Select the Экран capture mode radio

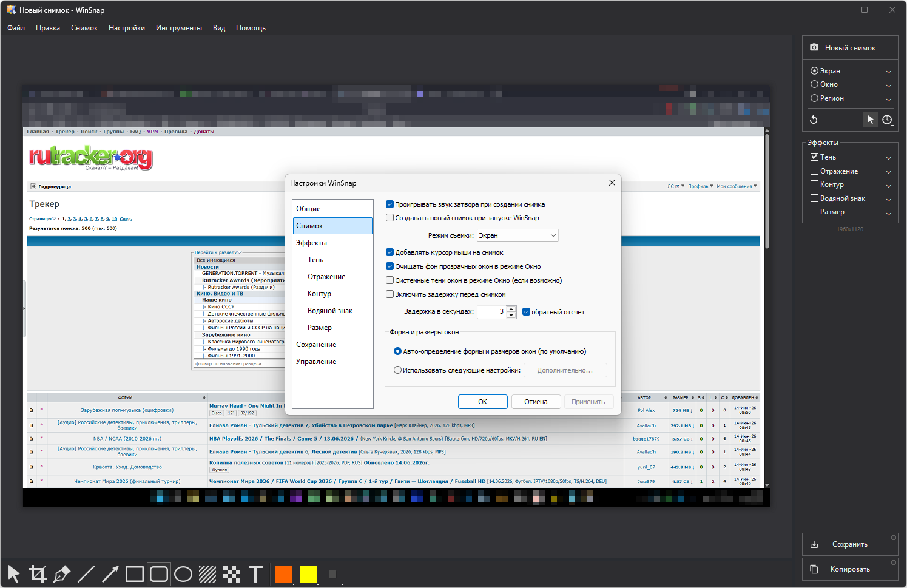click(x=815, y=71)
